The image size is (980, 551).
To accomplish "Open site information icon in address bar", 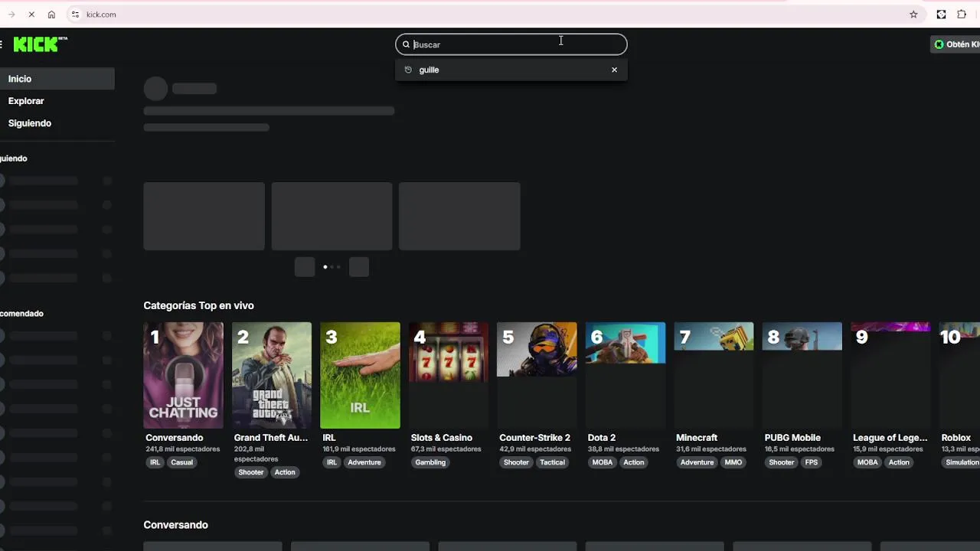I will tap(75, 15).
